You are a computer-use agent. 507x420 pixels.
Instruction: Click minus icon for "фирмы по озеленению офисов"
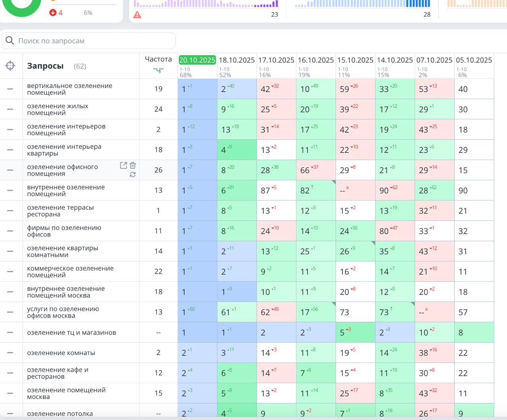[10, 231]
